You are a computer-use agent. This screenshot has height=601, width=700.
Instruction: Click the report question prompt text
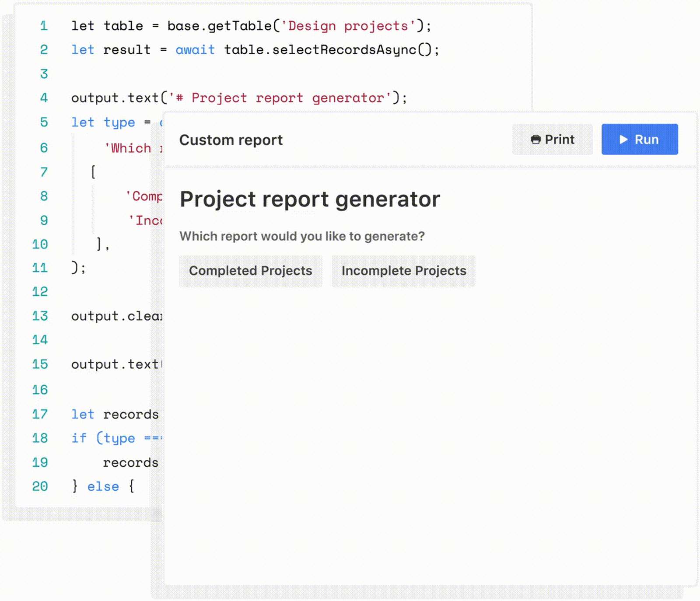click(302, 236)
